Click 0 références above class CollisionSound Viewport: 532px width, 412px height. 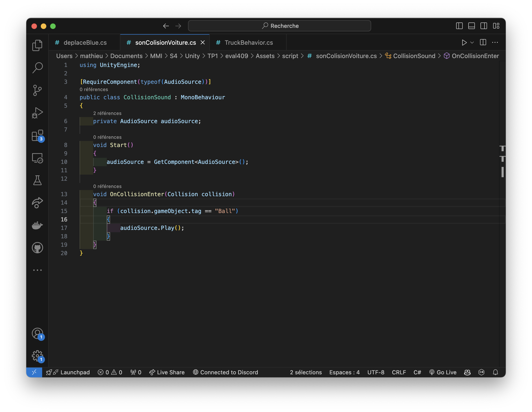94,89
